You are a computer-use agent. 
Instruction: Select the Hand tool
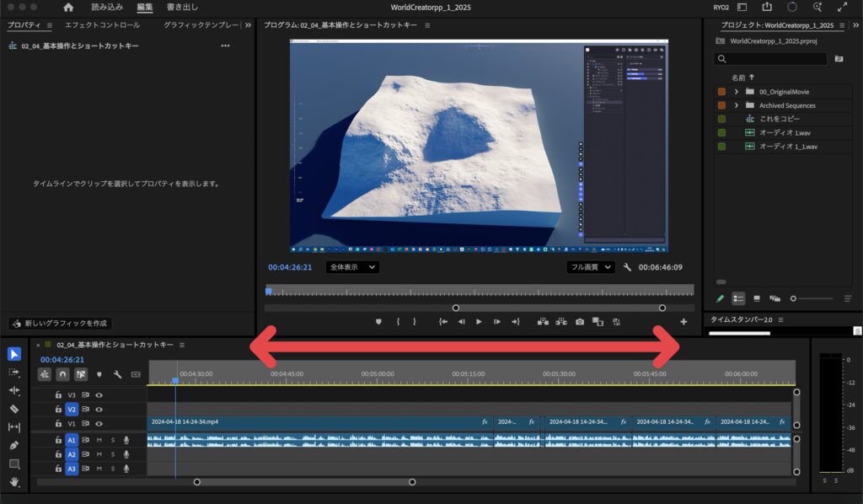click(14, 482)
